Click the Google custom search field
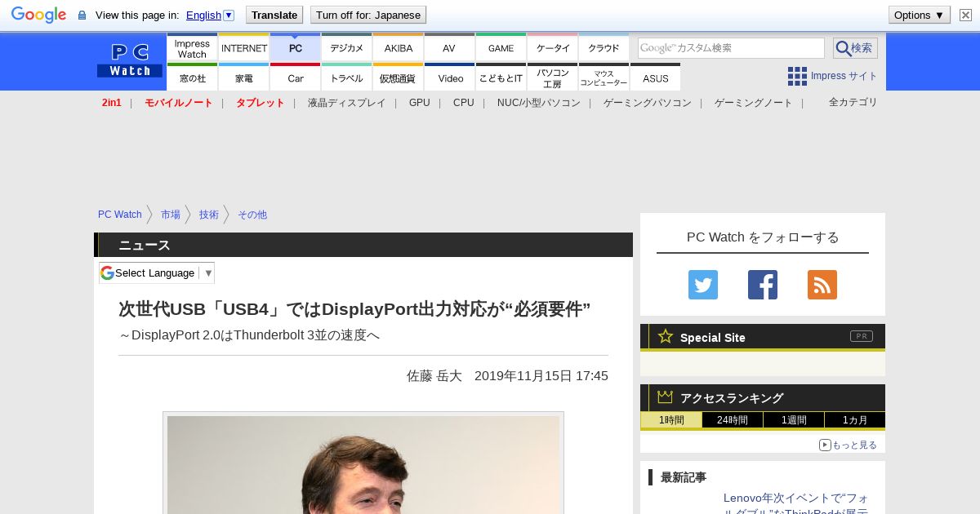This screenshot has width=980, height=514. [x=731, y=48]
